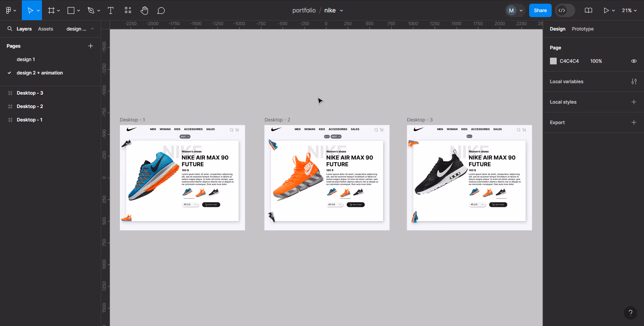Switch to the Prototype tab
Image resolution: width=644 pixels, height=326 pixels.
583,29
